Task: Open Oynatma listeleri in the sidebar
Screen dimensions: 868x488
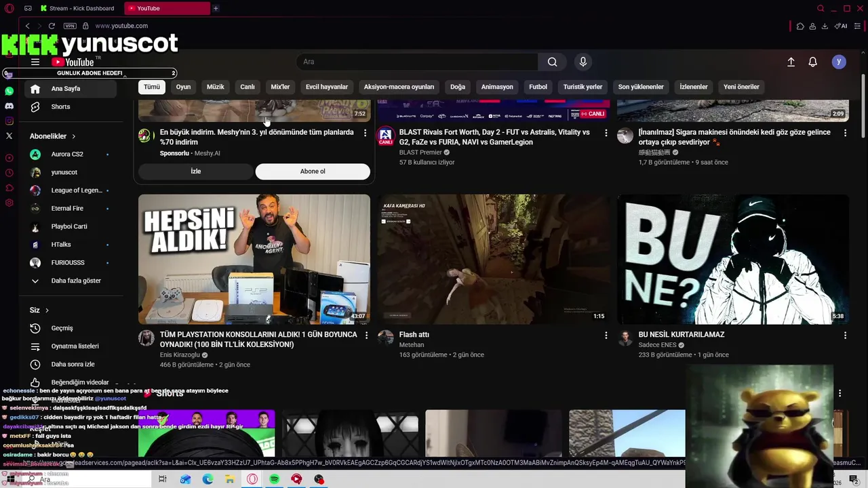Action: [x=71, y=346]
